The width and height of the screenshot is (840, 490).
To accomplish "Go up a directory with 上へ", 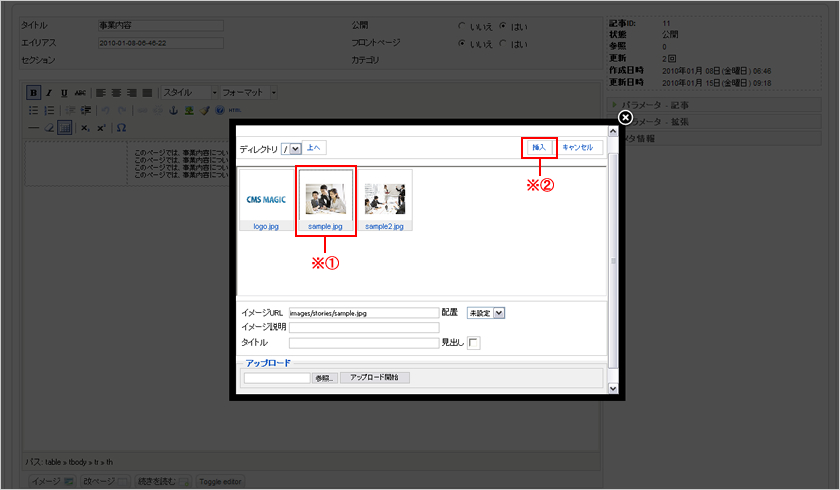I will (314, 148).
